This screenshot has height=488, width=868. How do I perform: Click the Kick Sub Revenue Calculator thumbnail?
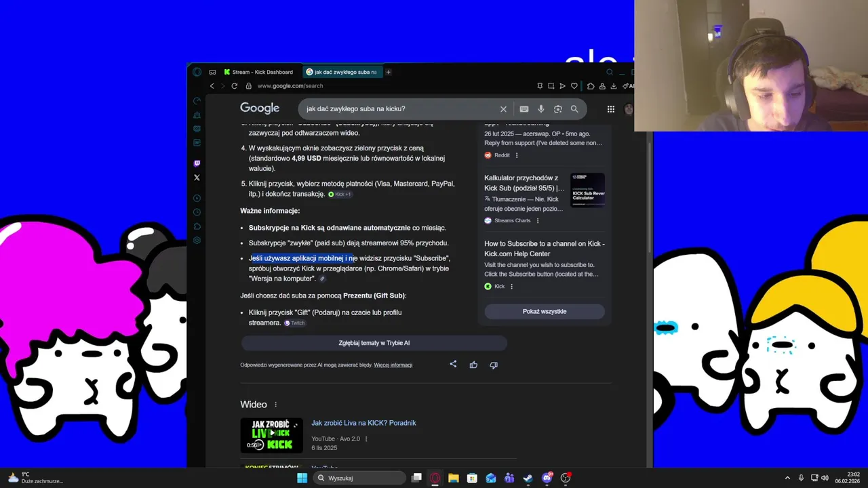pyautogui.click(x=587, y=190)
